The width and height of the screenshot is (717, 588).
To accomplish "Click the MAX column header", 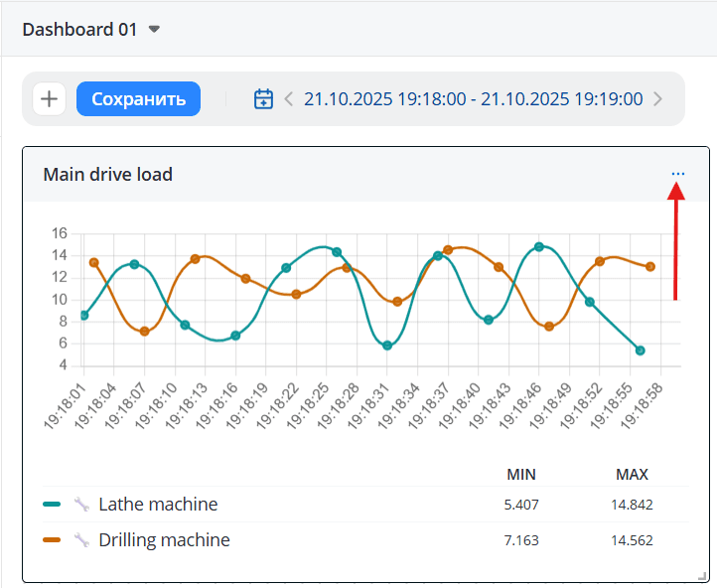I will 632,475.
